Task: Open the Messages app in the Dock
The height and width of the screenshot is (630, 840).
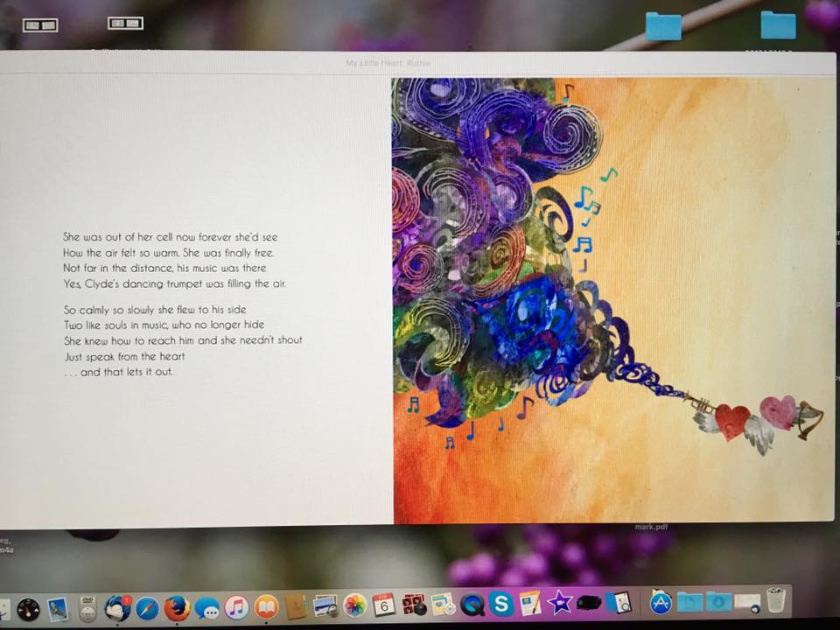Action: [x=206, y=609]
